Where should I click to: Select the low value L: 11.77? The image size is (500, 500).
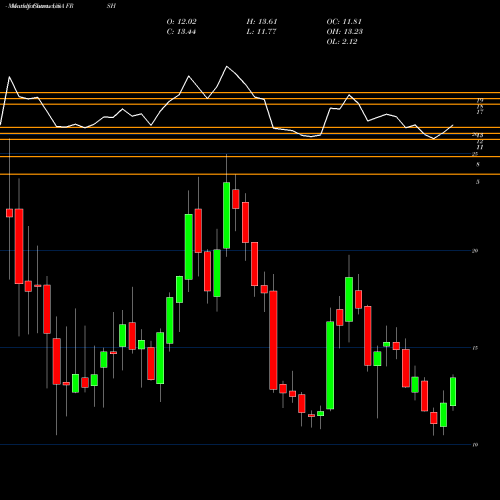point(261,32)
